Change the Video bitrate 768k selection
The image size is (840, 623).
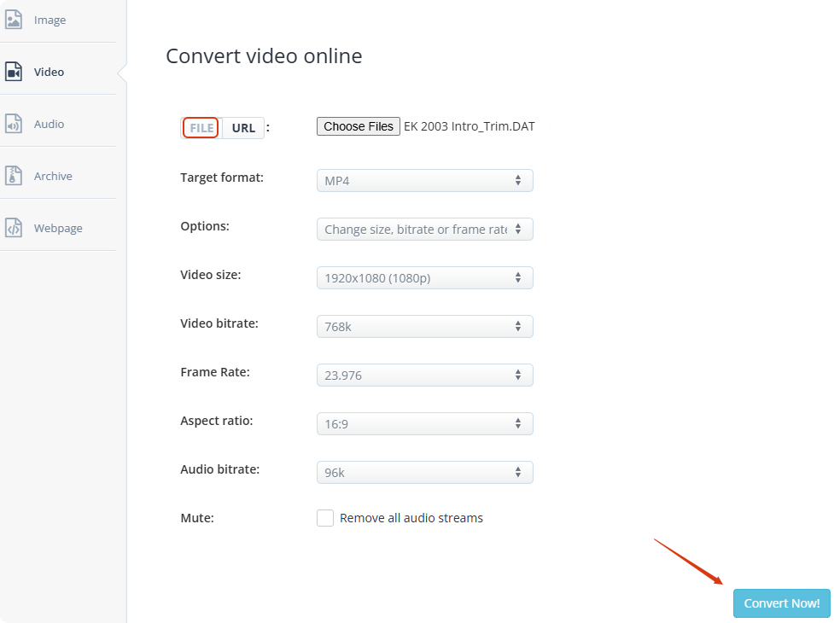coord(424,327)
